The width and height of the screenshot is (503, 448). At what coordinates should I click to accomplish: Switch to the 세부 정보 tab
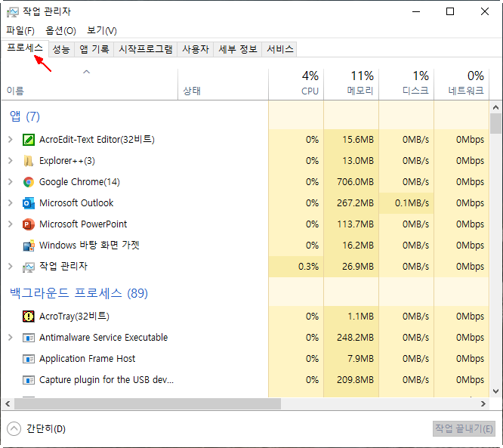tap(238, 49)
